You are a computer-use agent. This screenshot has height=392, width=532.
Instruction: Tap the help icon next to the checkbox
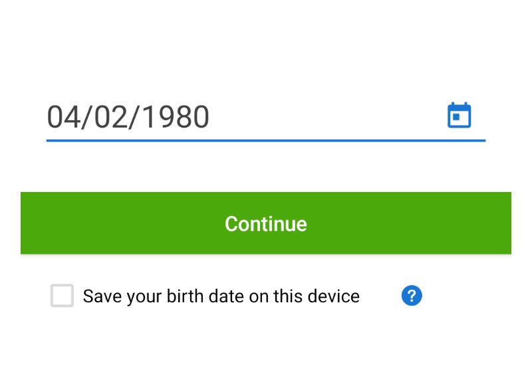pos(412,296)
